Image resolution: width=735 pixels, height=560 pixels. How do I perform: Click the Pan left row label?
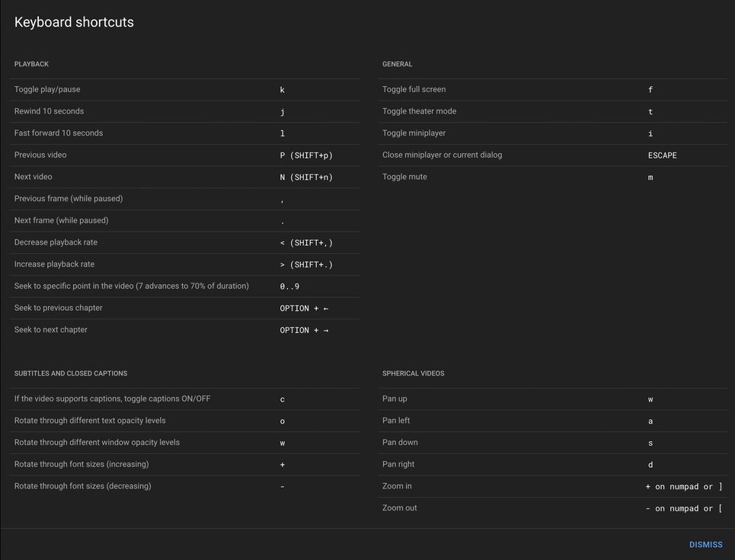click(396, 421)
